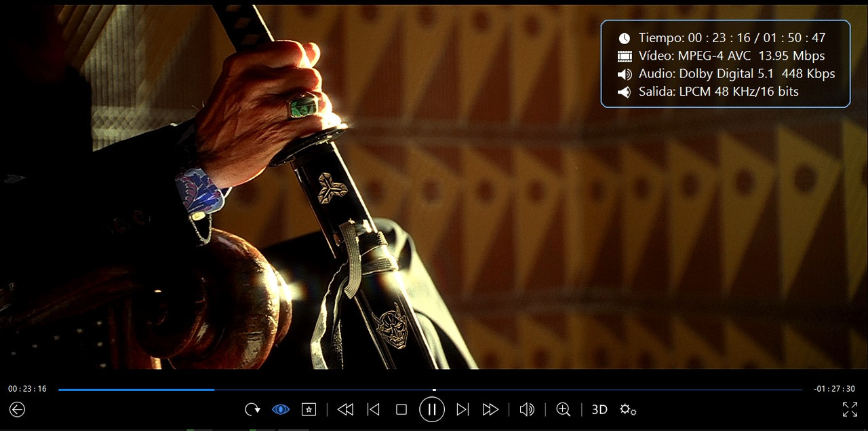This screenshot has width=868, height=431.
Task: Toggle 3D mode button
Action: click(599, 409)
